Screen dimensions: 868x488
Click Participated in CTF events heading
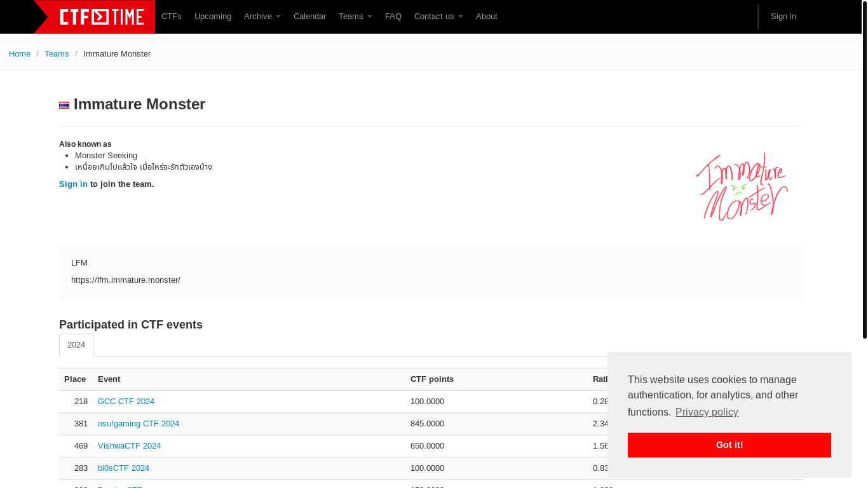pyautogui.click(x=131, y=325)
